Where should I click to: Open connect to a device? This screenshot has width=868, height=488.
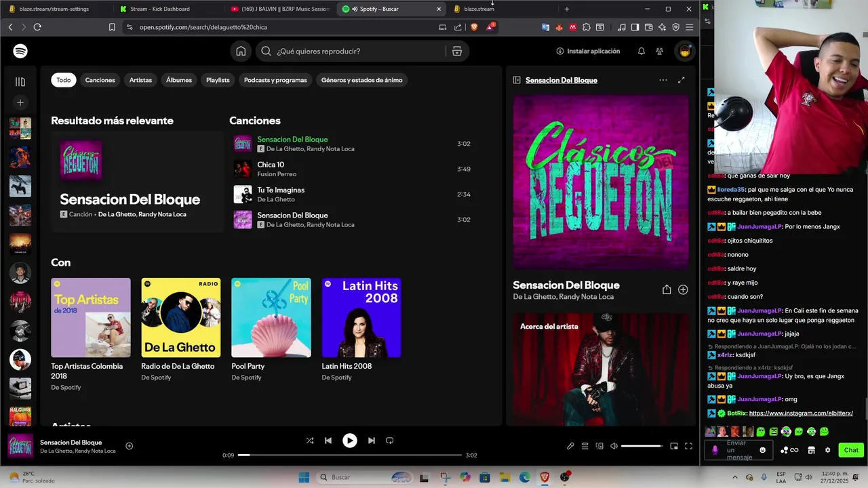tap(599, 446)
